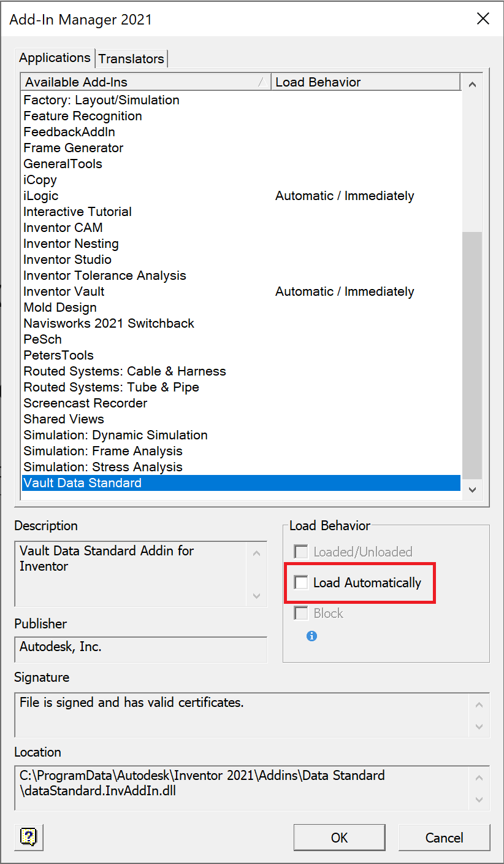The image size is (504, 864).
Task: Select the Applications tab
Action: click(x=55, y=58)
